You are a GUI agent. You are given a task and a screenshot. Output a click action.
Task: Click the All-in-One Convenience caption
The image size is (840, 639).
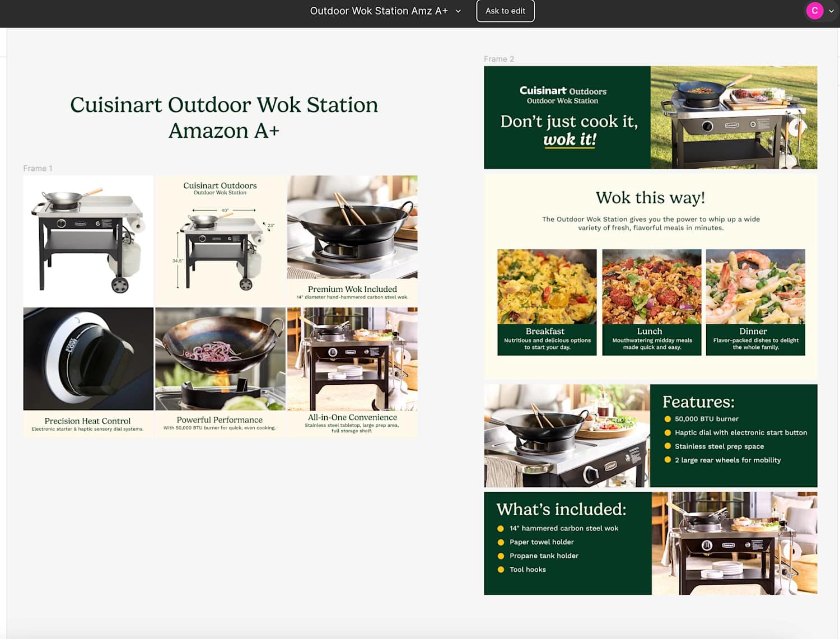tap(352, 417)
